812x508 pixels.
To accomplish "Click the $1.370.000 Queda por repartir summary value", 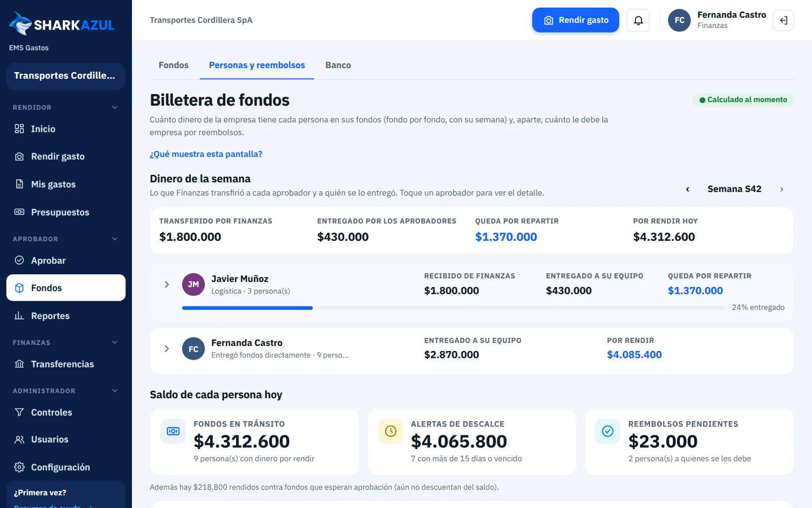I will click(x=506, y=237).
